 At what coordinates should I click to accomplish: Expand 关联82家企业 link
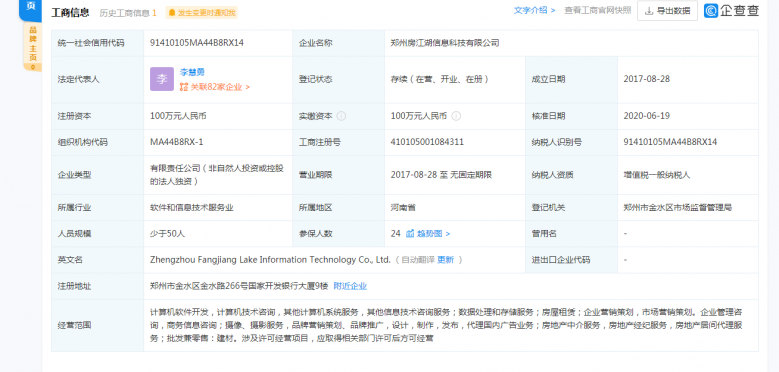(x=215, y=87)
